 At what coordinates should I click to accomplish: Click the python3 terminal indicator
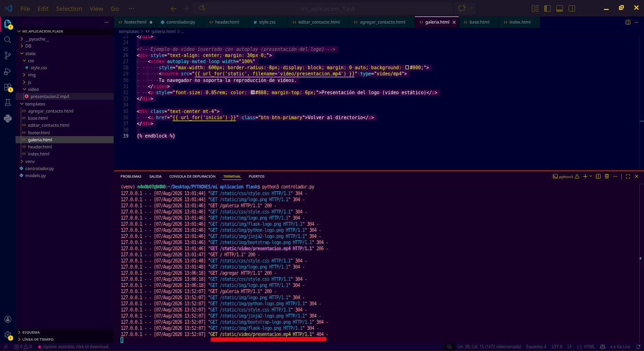click(563, 177)
